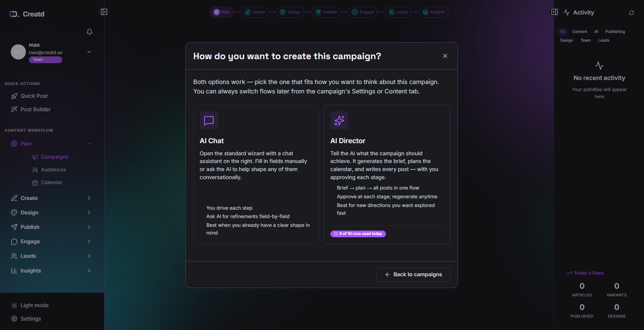Filter activity by Publishing
This screenshot has height=330, width=644.
(x=615, y=32)
